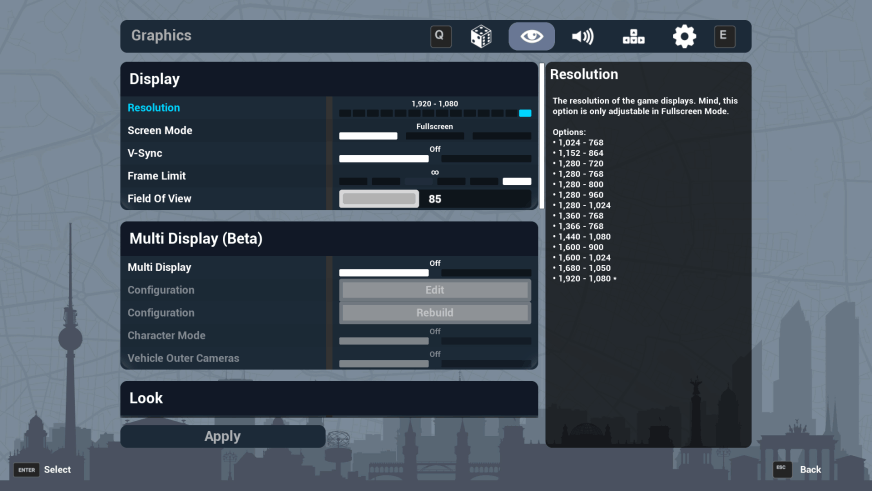Click the Multi Display (Beta) section header
Screen dimensions: 872x491
[329, 239]
